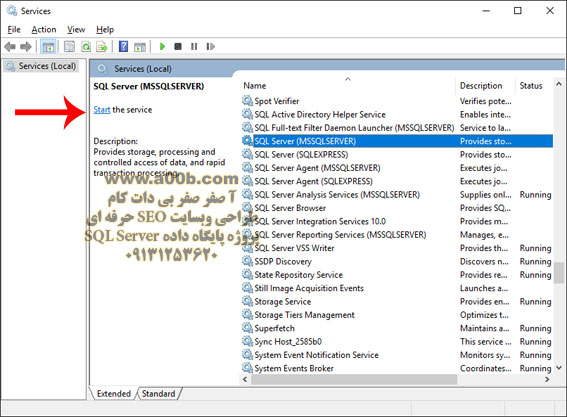Click the horizontal scrollbar right arrow
The image size is (567, 417).
547,379
